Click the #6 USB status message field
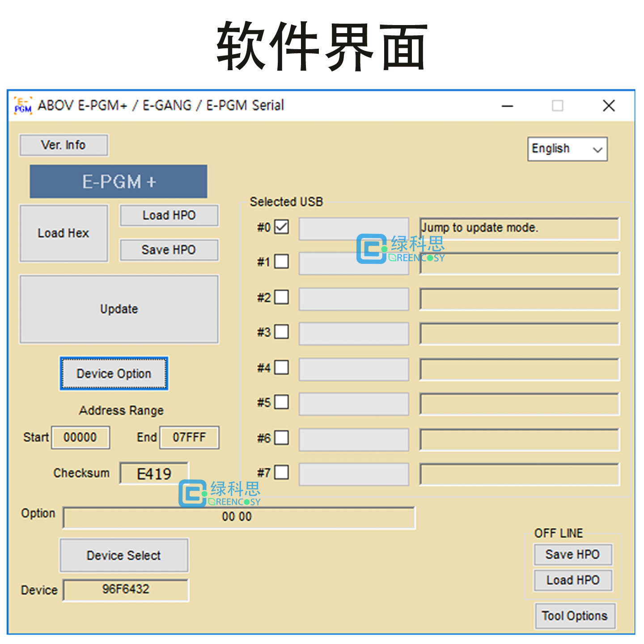The height and width of the screenshot is (644, 644). [520, 440]
